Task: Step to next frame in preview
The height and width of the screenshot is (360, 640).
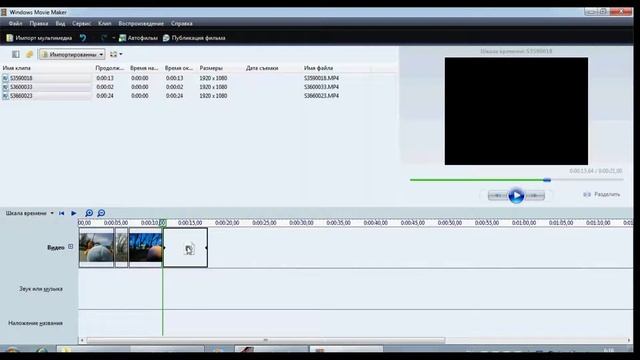Action: point(535,196)
